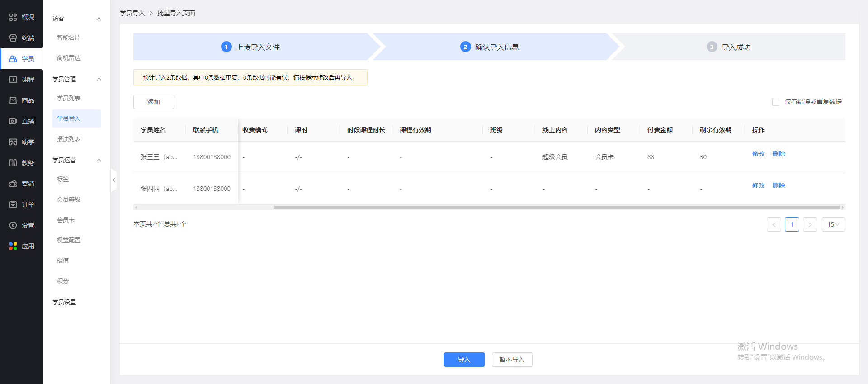Click 删除 for 张三三 row
868x384 pixels.
pos(779,154)
